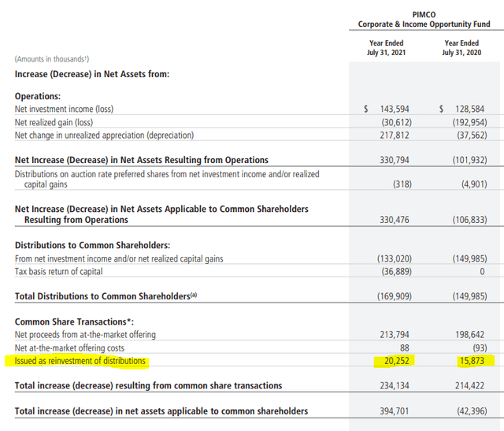This screenshot has height=431, width=504.
Task: Click the 0 in Tax basis return row
Action: [482, 272]
